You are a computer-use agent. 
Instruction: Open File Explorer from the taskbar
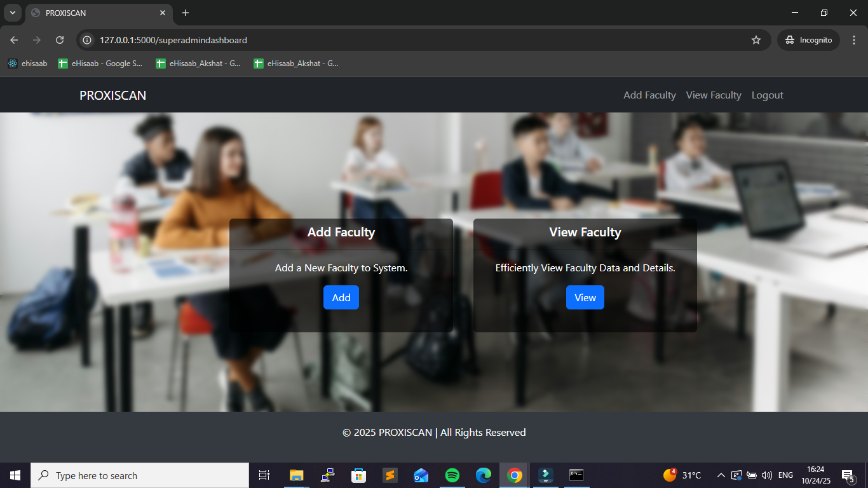click(x=297, y=475)
